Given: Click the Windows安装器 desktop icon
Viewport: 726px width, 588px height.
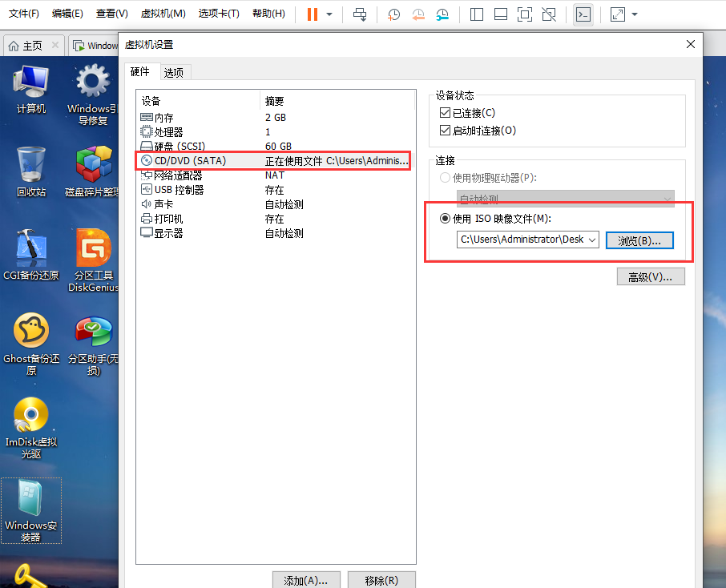Looking at the screenshot, I should tap(31, 510).
